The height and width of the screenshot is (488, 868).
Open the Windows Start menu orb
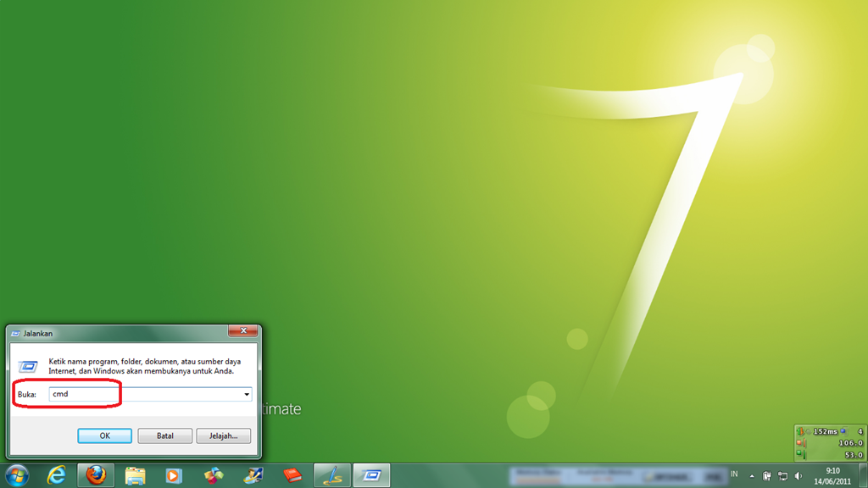pos(17,476)
